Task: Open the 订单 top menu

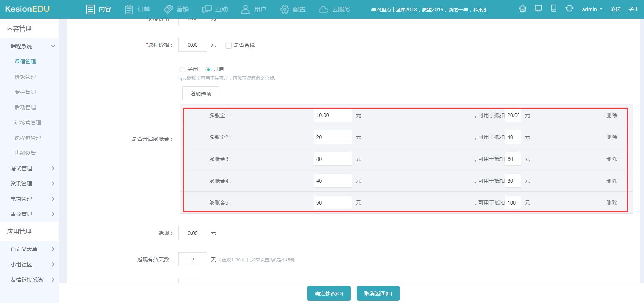Action: coord(138,9)
